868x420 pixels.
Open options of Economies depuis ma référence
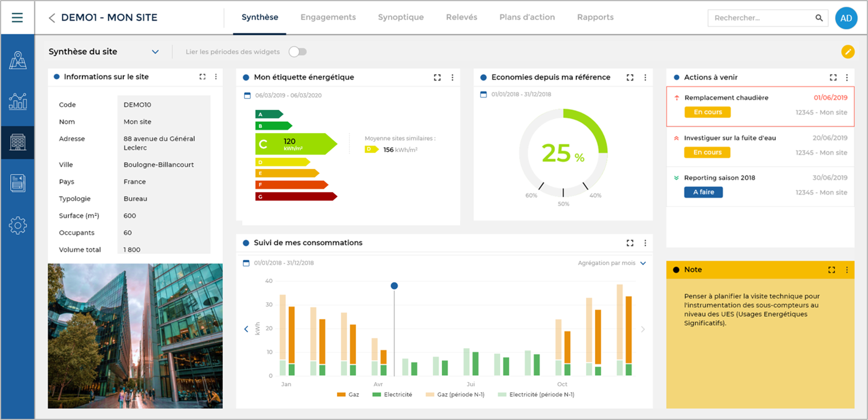pos(645,78)
